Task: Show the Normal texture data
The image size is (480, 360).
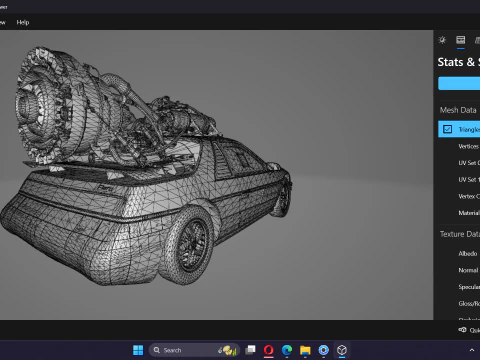Action: (459, 270)
